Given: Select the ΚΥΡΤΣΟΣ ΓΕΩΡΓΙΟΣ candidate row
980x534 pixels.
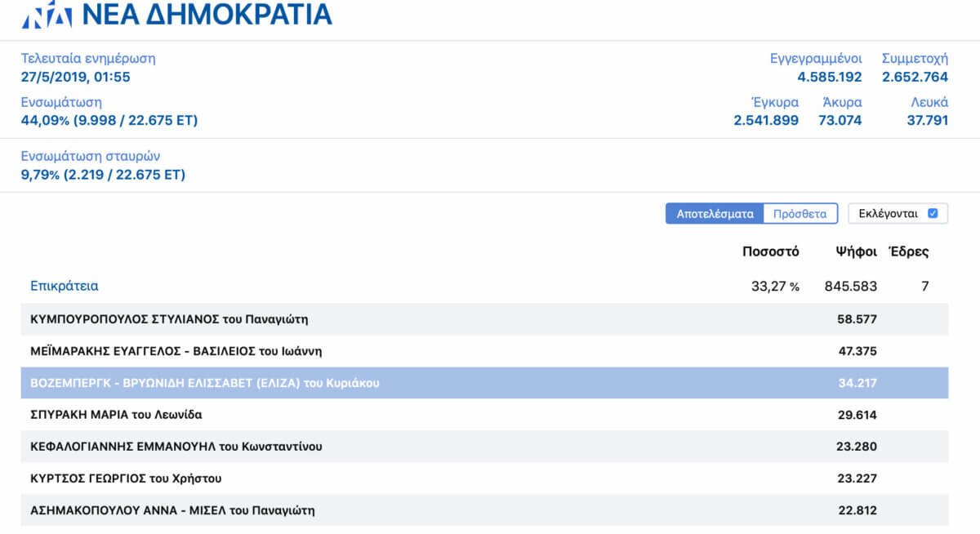Looking at the screenshot, I should click(x=485, y=478).
